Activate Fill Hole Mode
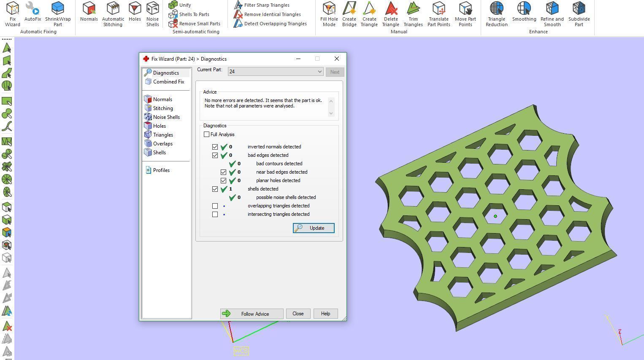The image size is (644, 360). tap(329, 14)
